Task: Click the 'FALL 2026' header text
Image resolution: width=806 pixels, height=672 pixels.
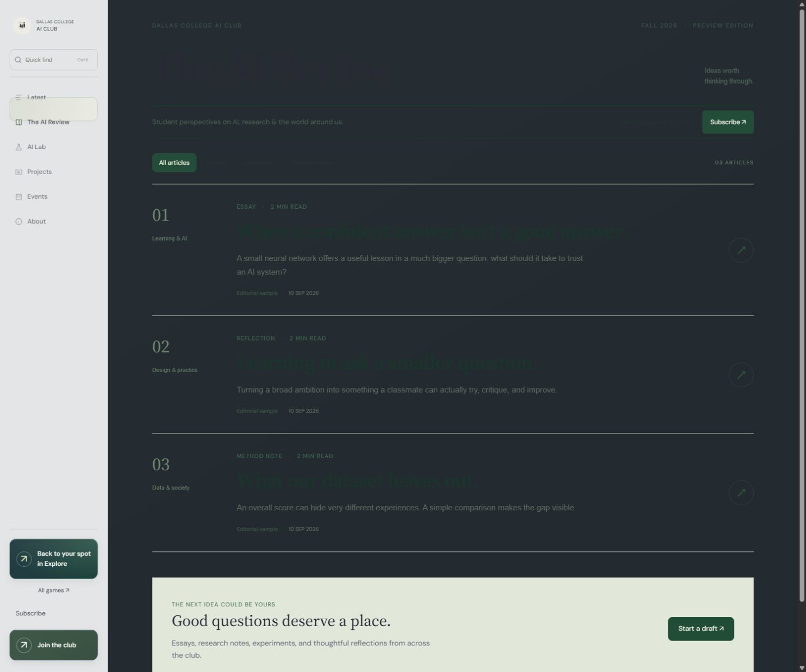Action: click(659, 26)
